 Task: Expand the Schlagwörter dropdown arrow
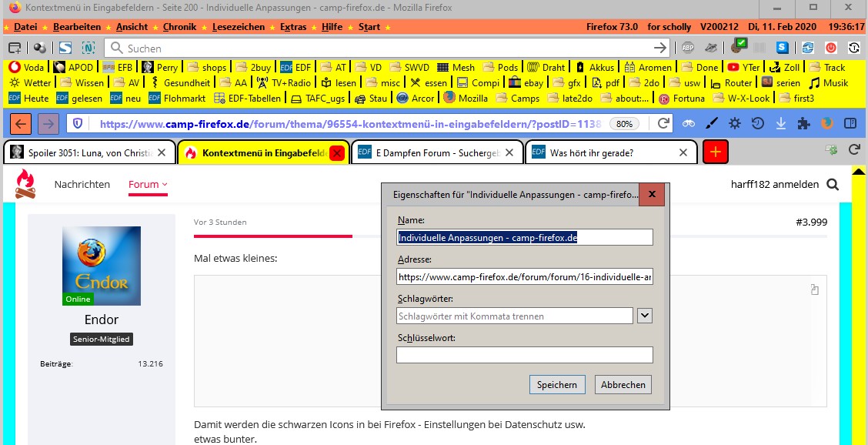click(645, 316)
